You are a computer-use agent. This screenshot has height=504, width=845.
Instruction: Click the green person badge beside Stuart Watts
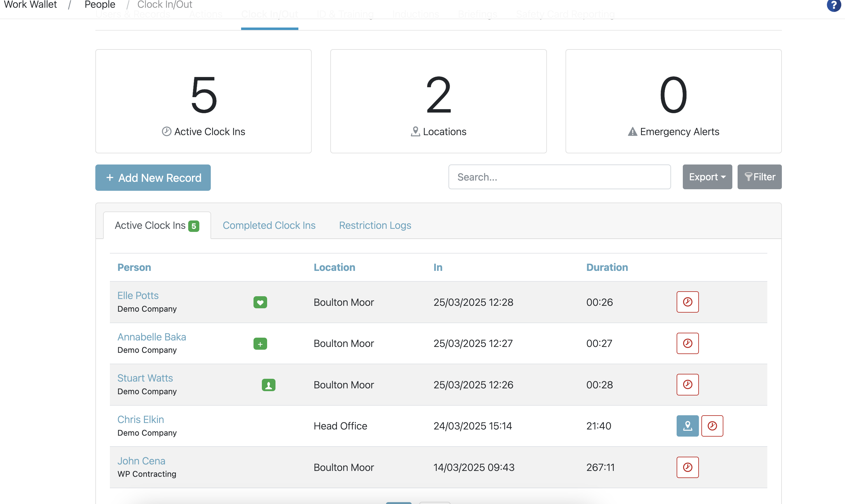pos(269,385)
